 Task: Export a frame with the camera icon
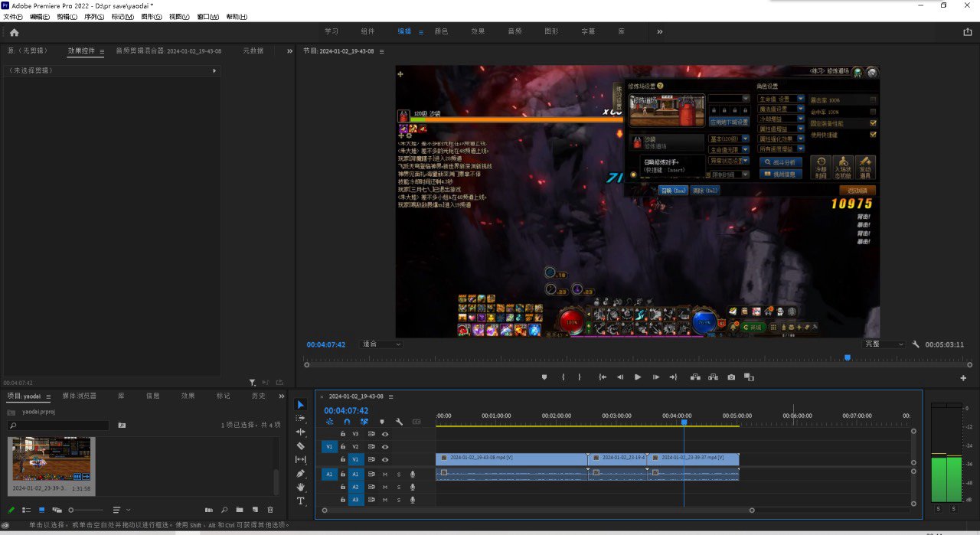731,377
